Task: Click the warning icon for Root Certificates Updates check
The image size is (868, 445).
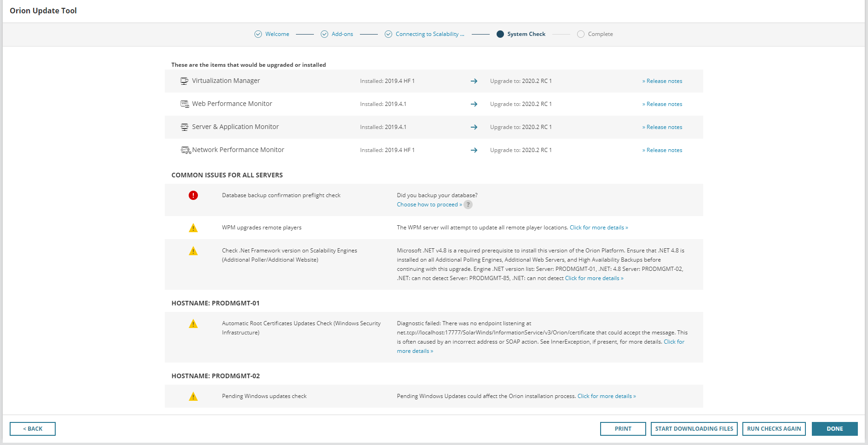Action: click(193, 323)
